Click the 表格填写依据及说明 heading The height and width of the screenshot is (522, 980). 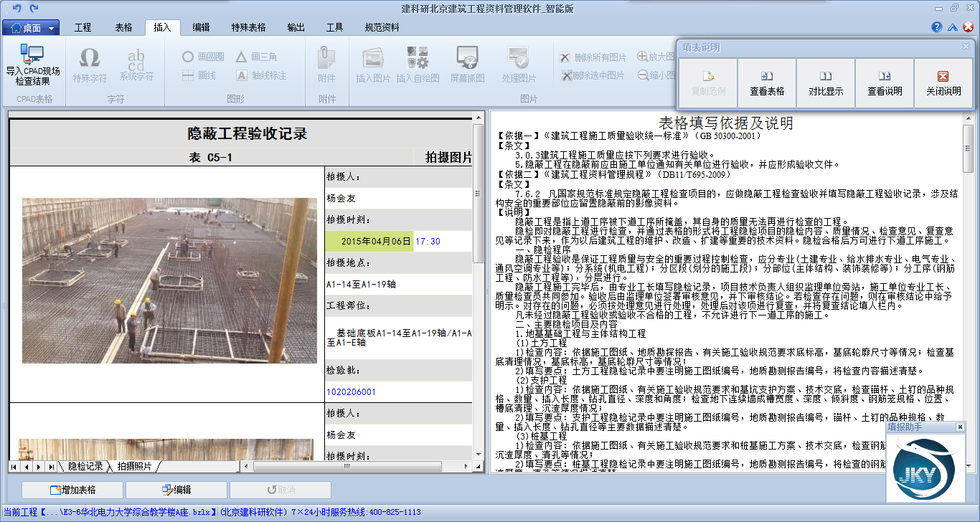(726, 123)
